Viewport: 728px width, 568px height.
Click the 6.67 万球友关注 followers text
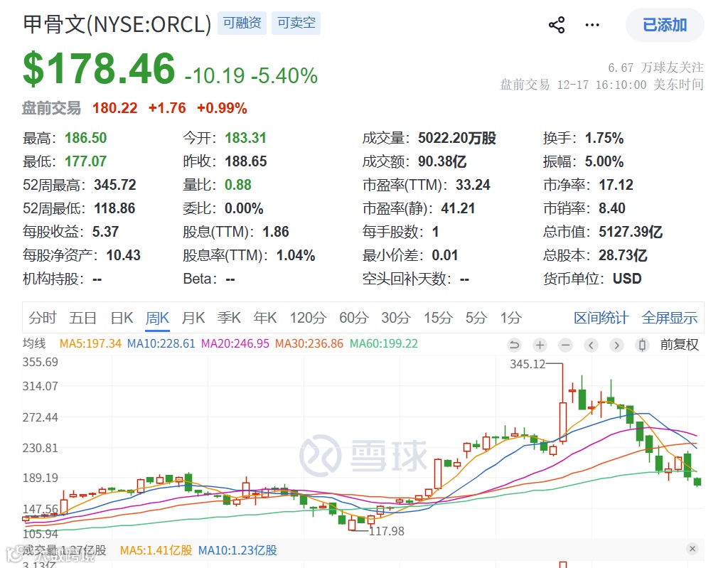[x=655, y=68]
